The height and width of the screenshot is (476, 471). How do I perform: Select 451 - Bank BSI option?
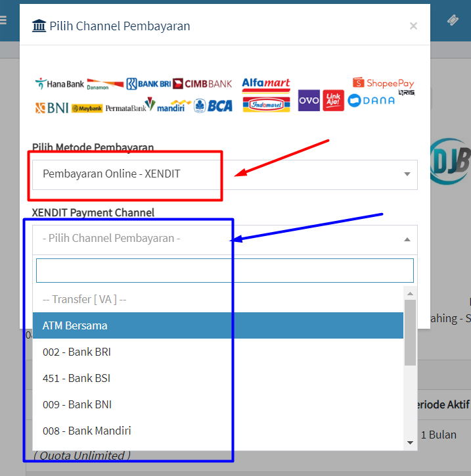pos(217,378)
